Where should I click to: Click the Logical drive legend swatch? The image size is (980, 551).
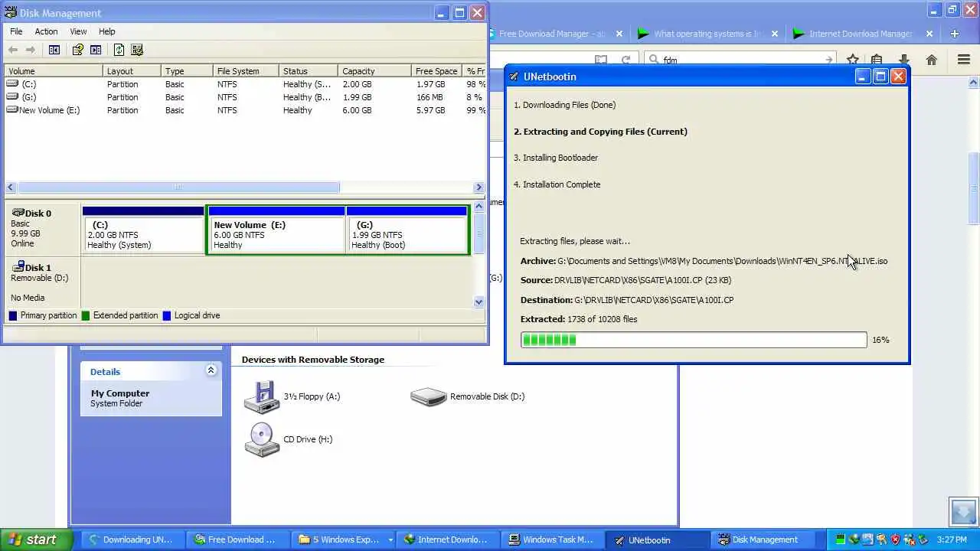[167, 315]
